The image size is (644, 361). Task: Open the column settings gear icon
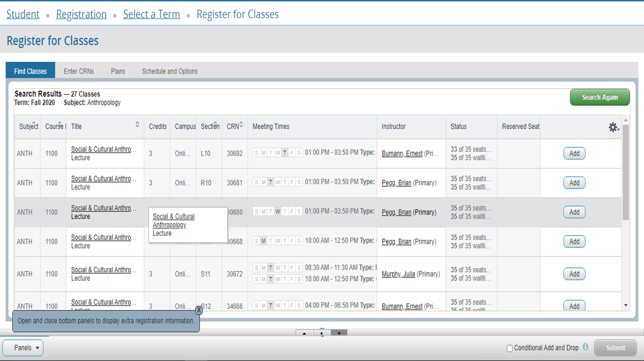coord(613,127)
